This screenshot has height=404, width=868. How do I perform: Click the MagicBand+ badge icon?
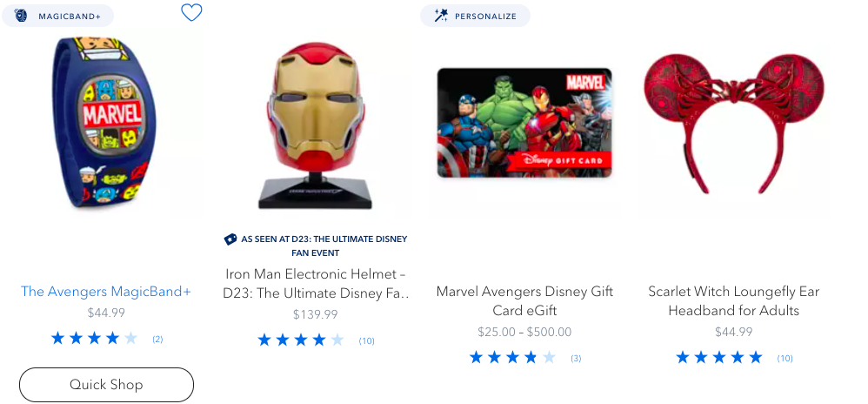click(21, 16)
